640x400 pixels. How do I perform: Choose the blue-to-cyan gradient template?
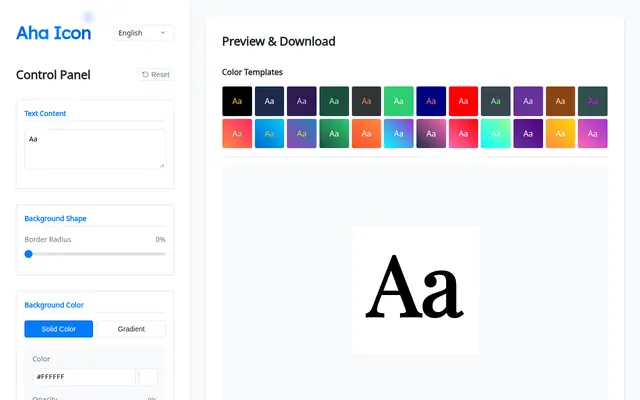pos(269,133)
